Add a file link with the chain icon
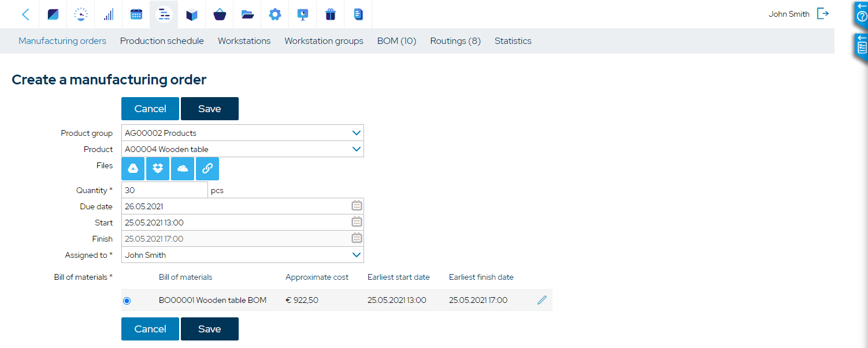The image size is (868, 348). point(207,169)
